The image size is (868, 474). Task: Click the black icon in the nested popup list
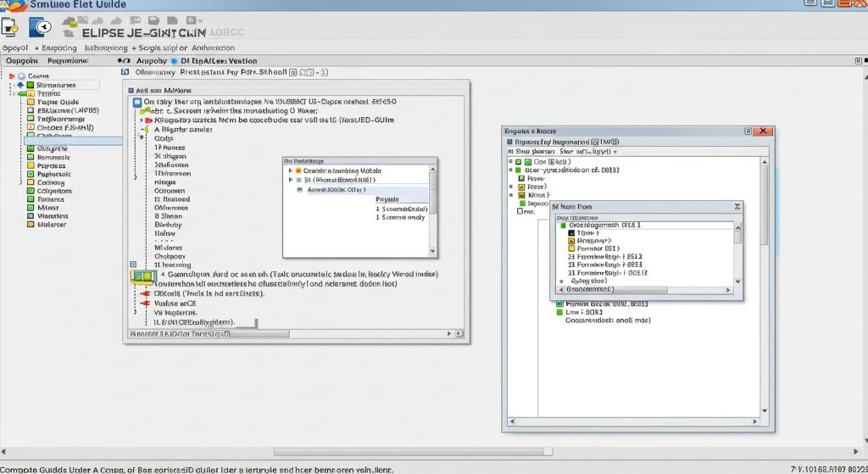click(570, 233)
